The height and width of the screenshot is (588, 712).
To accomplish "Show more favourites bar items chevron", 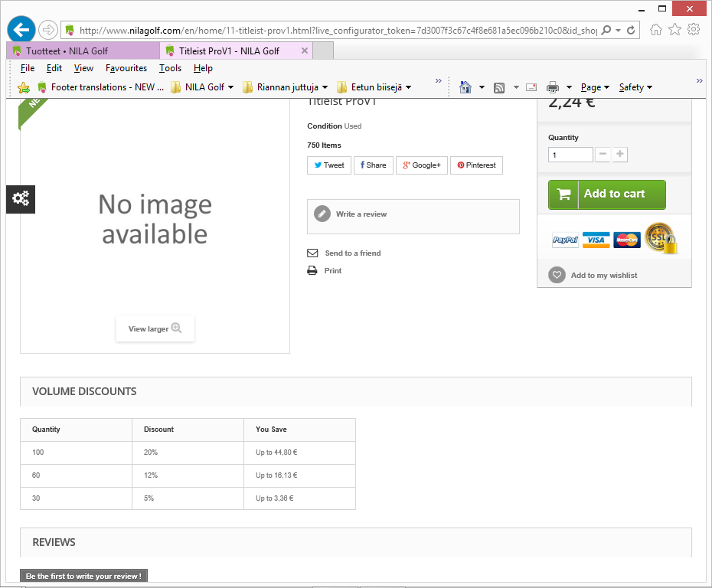I will 438,81.
